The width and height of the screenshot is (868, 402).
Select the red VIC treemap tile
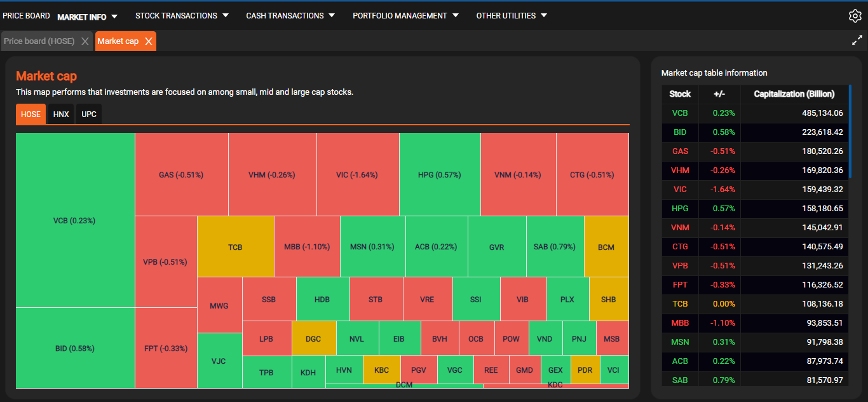coord(357,175)
